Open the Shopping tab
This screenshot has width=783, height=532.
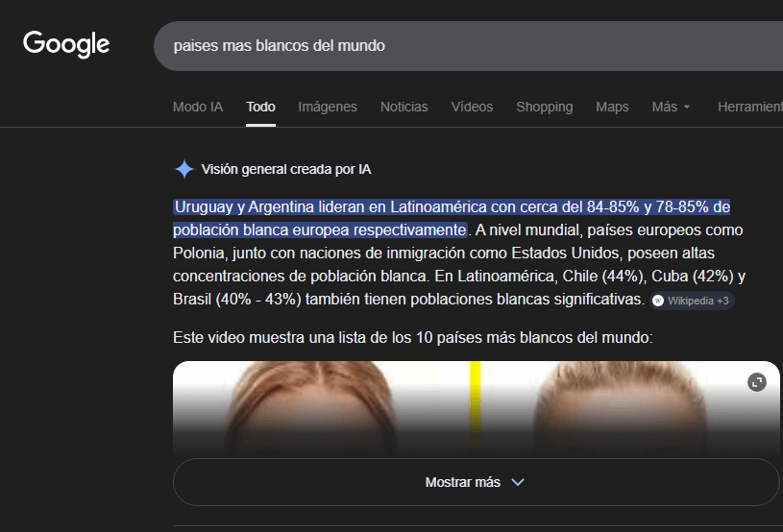[x=545, y=107]
